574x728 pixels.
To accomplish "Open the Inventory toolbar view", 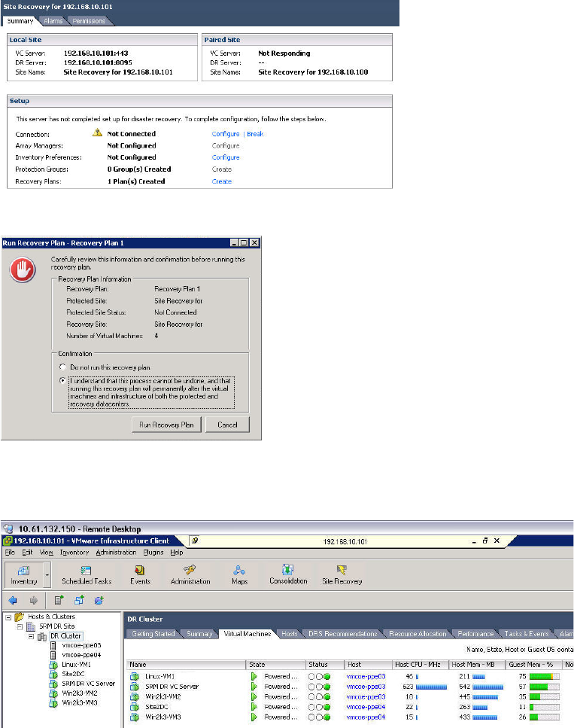I will tap(23, 574).
